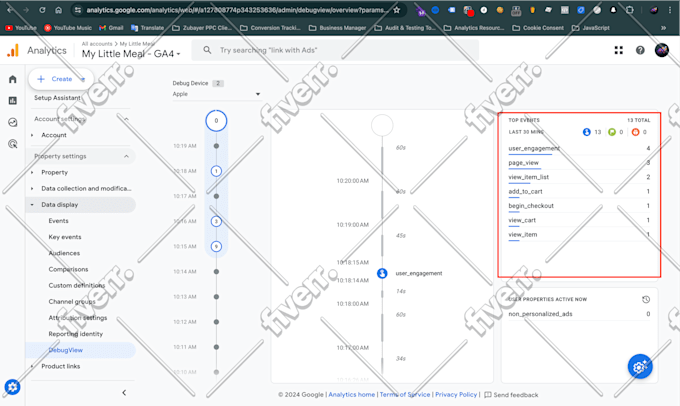Expand the Account tree item

click(x=32, y=135)
